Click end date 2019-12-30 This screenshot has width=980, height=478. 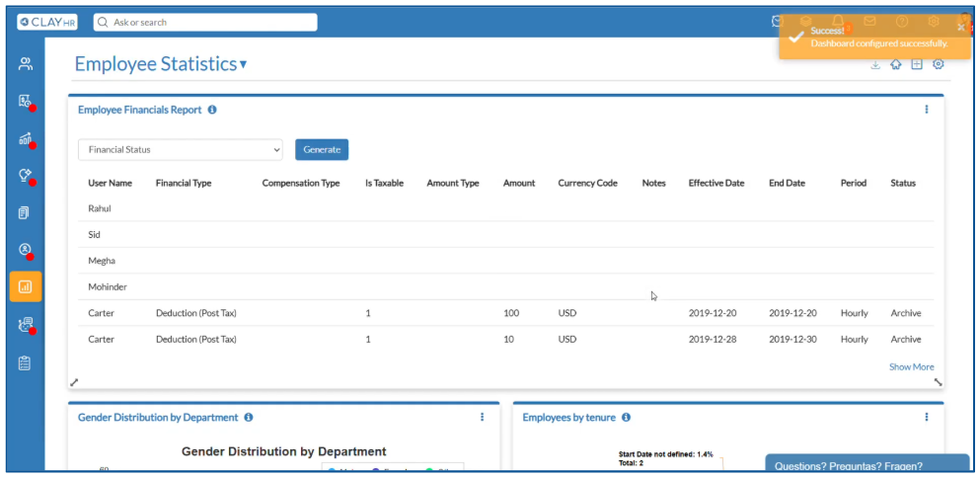[x=792, y=339]
